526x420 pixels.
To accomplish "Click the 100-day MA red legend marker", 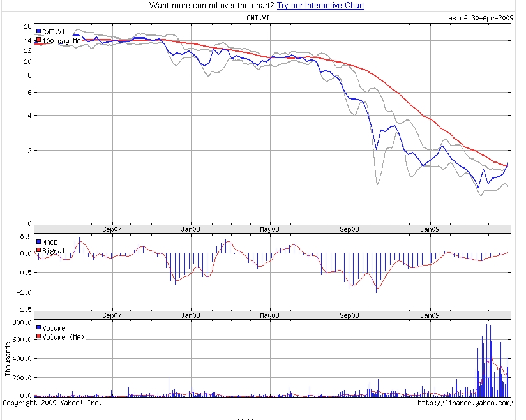I will click(39, 40).
